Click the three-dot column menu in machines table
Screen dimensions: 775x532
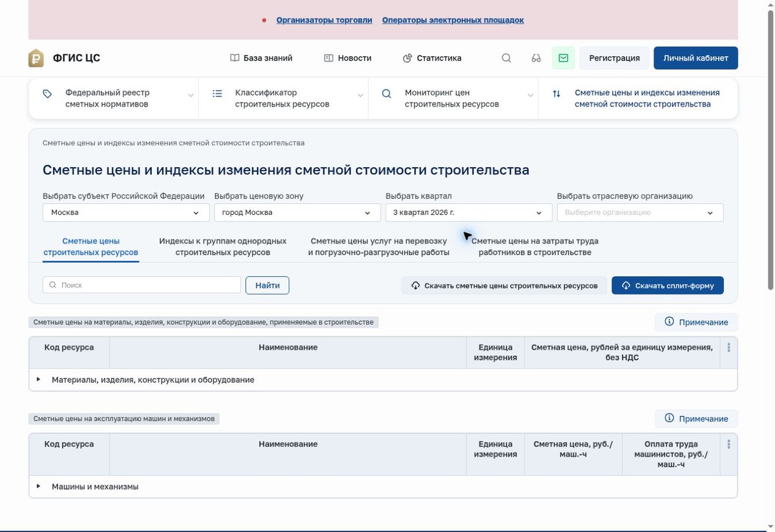(728, 444)
